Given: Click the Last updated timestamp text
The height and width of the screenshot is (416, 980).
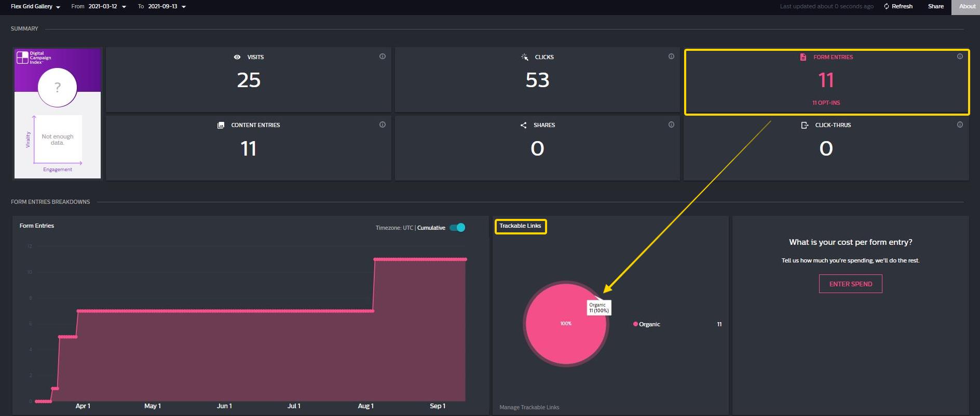Looking at the screenshot, I should pyautogui.click(x=826, y=6).
